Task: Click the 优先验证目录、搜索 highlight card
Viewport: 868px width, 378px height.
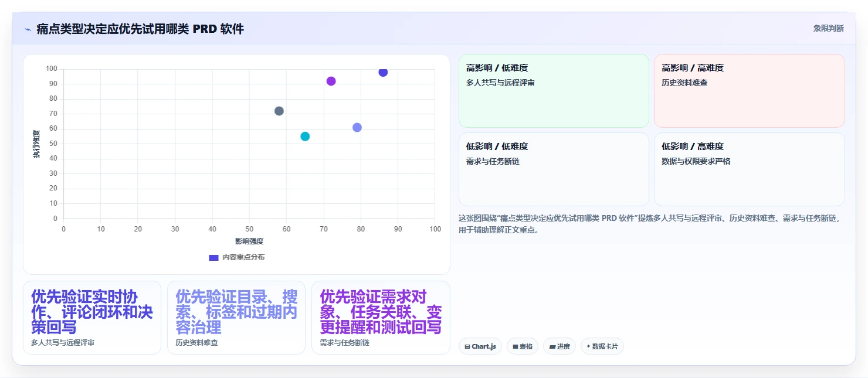Action: [236, 318]
